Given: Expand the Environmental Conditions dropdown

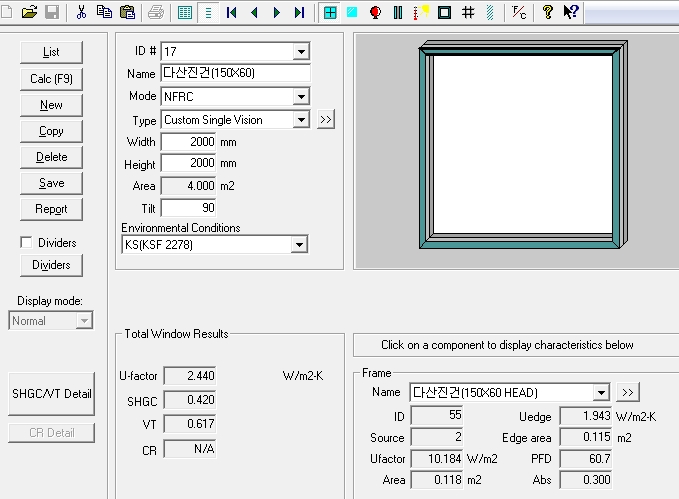Looking at the screenshot, I should tap(298, 245).
